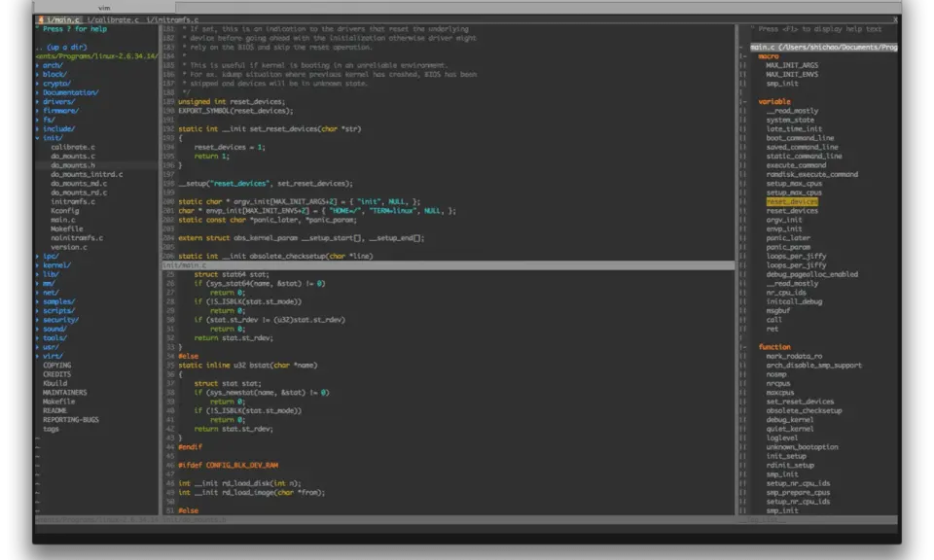
Task: Expand the sound/ directory
Action: [x=54, y=329]
